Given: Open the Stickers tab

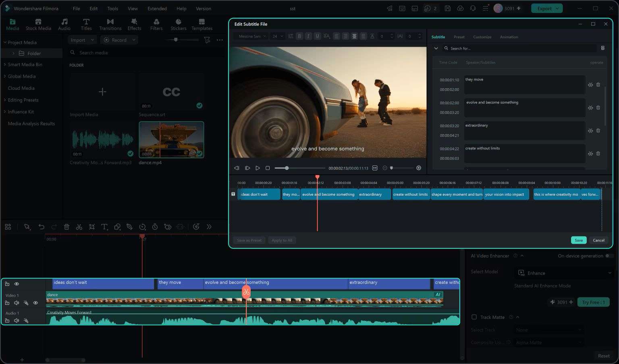Looking at the screenshot, I should [x=178, y=25].
